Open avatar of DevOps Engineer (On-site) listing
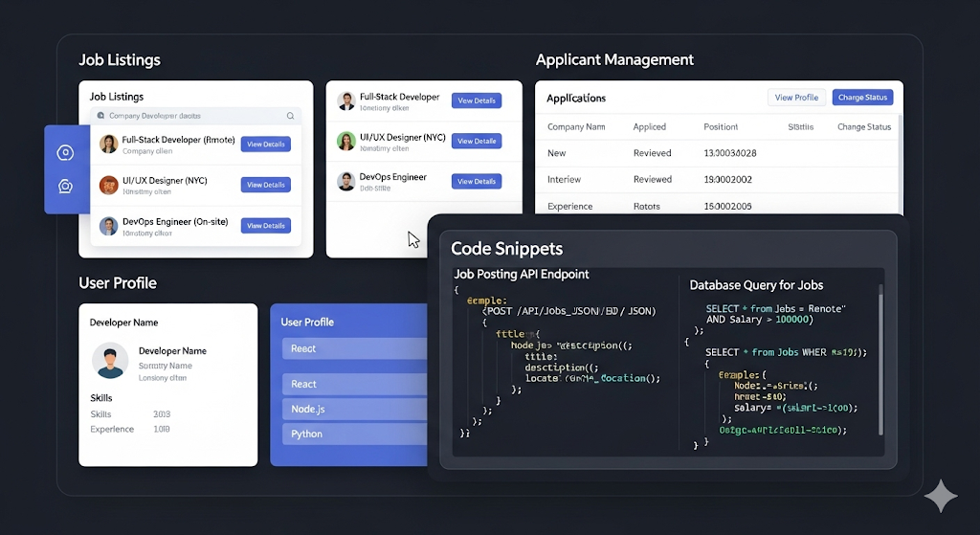The width and height of the screenshot is (980, 535). tap(109, 226)
